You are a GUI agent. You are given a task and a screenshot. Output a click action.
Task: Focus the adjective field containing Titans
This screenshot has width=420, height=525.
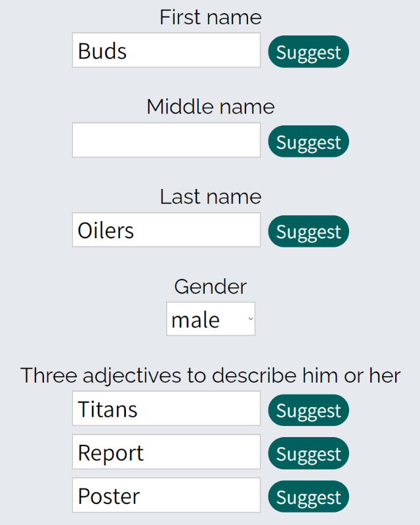coord(166,409)
